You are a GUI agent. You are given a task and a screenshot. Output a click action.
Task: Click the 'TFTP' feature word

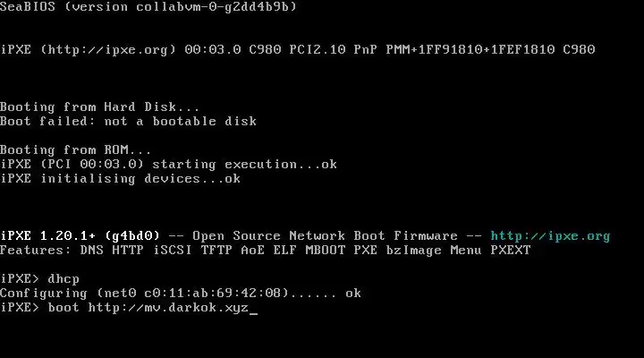216,250
